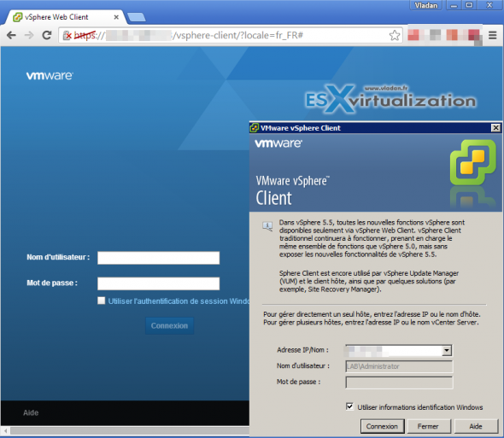Maximize the Chrome browser window
The height and width of the screenshot is (438, 504).
click(469, 5)
